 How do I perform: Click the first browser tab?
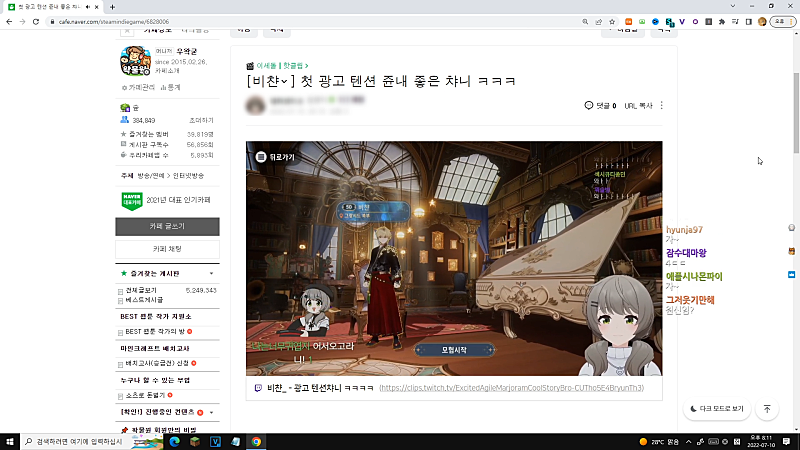click(51, 7)
